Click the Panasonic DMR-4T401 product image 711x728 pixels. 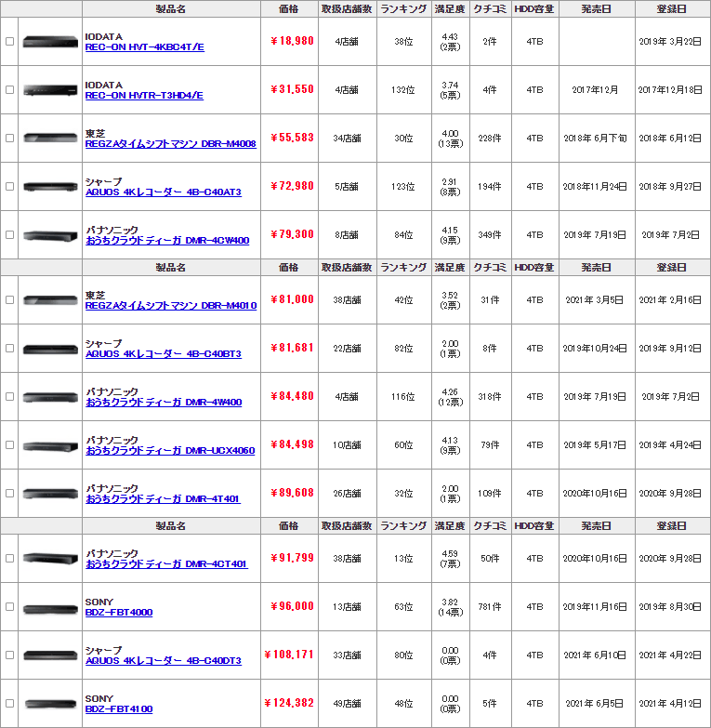point(50,494)
